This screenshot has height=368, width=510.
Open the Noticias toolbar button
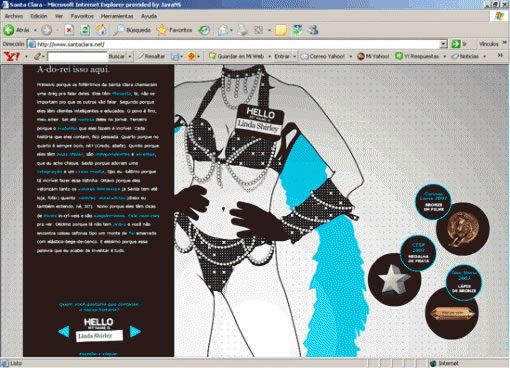pyautogui.click(x=465, y=56)
